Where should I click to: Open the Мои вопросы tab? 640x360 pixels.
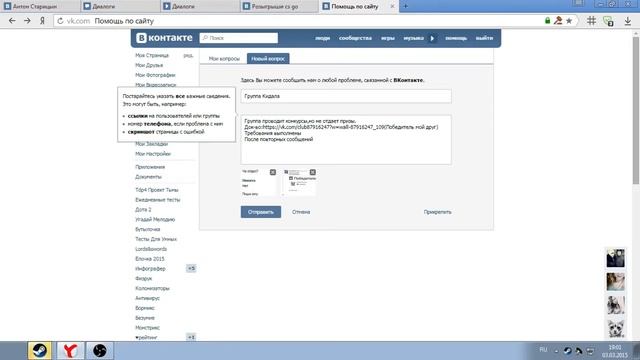[224, 59]
